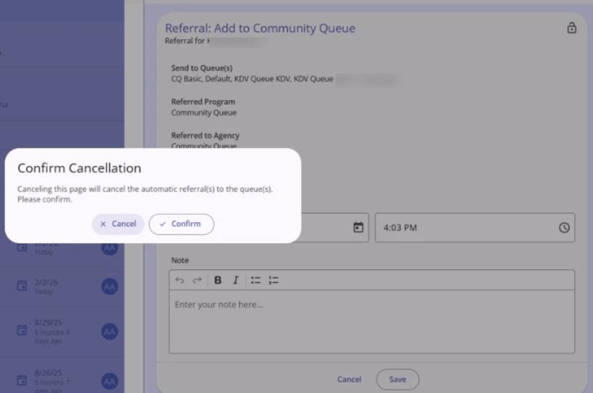The height and width of the screenshot is (393, 593).
Task: Click the 'Send to Queue(s)' label
Action: pyautogui.click(x=202, y=68)
